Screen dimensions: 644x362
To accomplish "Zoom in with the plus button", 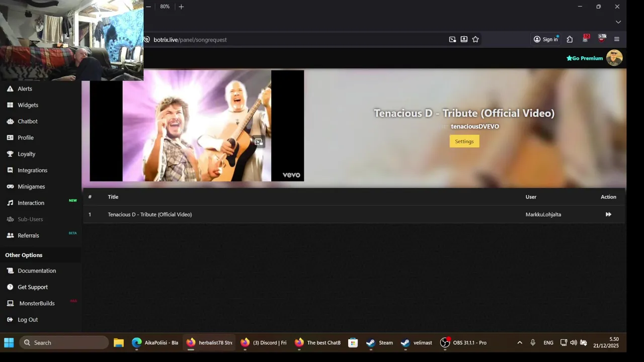I will click(x=181, y=7).
